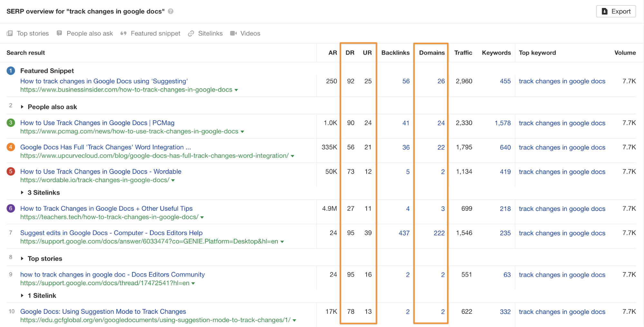Viewport: 644px width, 327px height.
Task: Click the help question mark icon beside title
Action: (x=171, y=11)
